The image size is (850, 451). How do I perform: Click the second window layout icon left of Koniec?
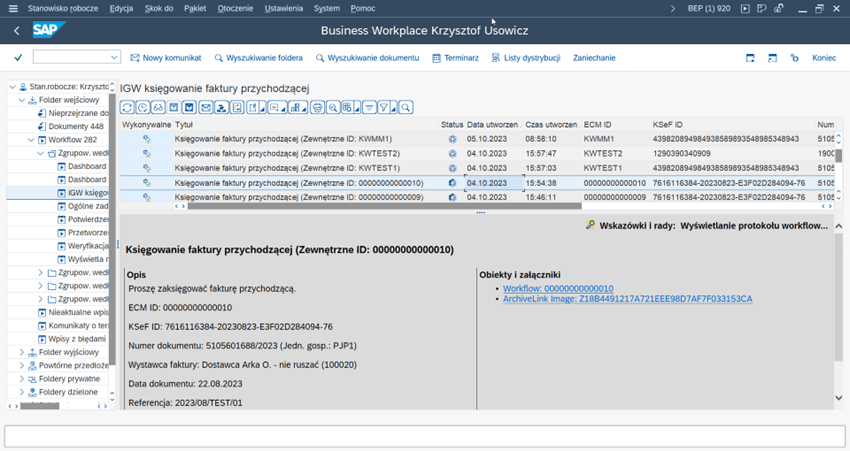pos(772,58)
